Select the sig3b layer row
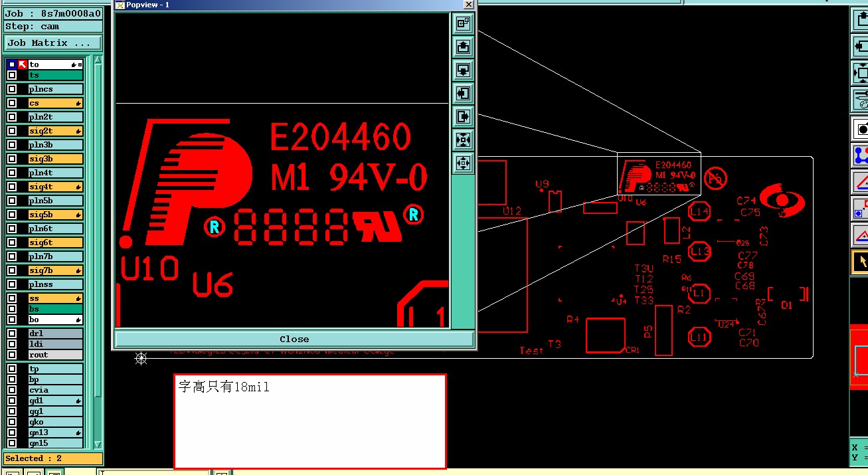 (55, 159)
